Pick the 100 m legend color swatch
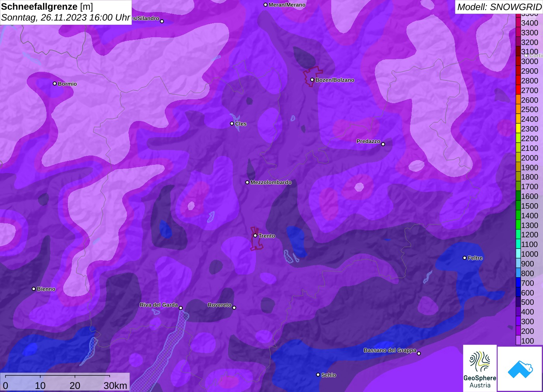Image resolution: width=543 pixels, height=392 pixels. pyautogui.click(x=518, y=340)
